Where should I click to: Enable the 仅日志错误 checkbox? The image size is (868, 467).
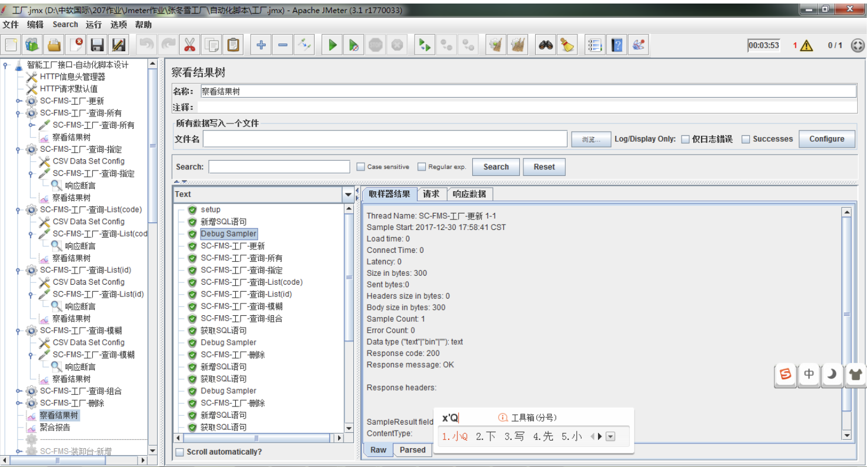pos(685,139)
